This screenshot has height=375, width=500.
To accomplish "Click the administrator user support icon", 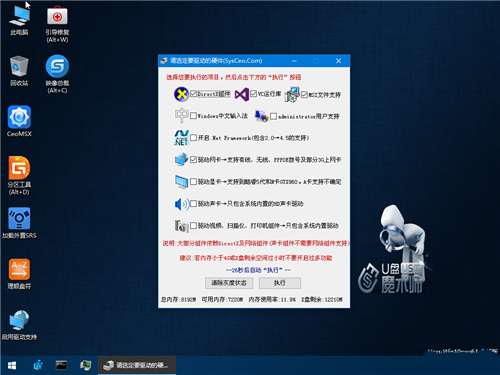I will tap(261, 116).
